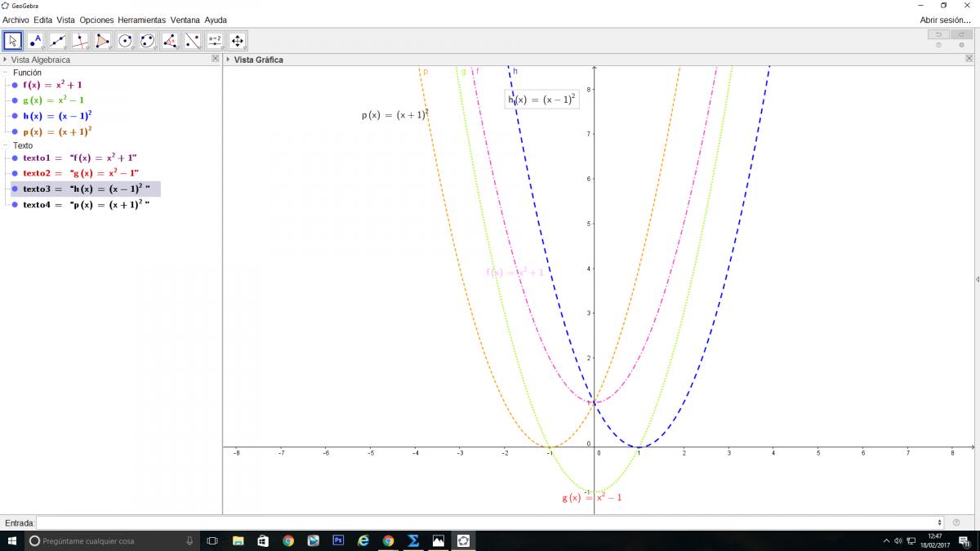Click the Entrada input field
980x551 pixels.
[x=490, y=522]
